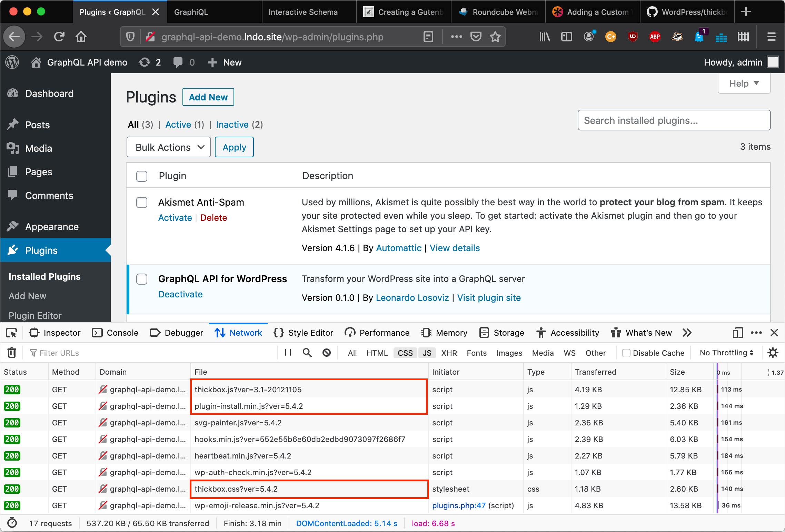Toggle the CSS request filter
This screenshot has height=532, width=785.
point(405,353)
